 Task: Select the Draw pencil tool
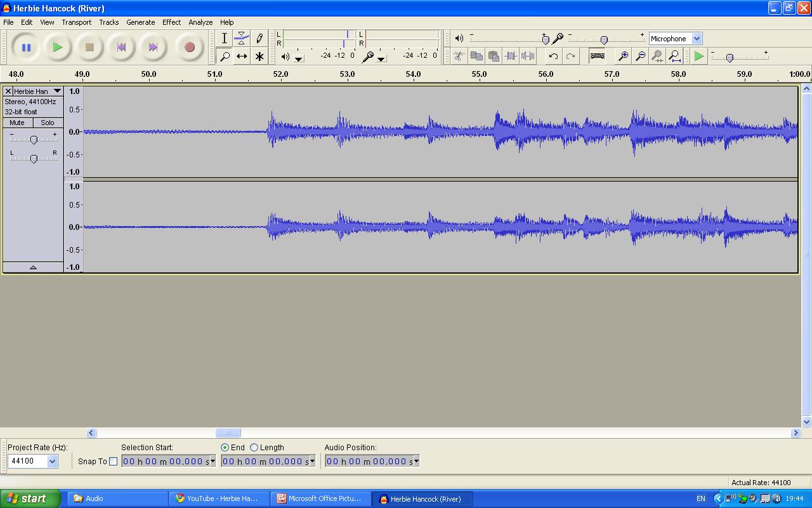click(259, 39)
